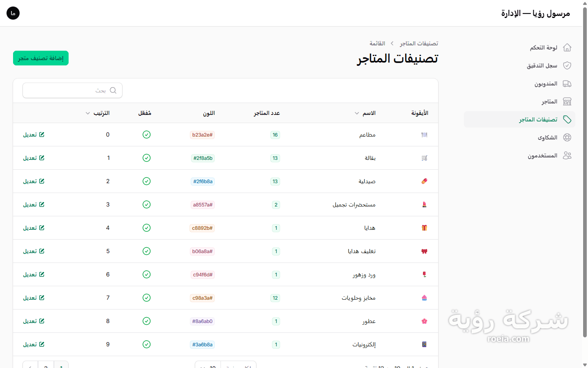The height and width of the screenshot is (368, 588).
Task: Click the cupcake icon of مخابز وحلويات
Action: tap(424, 298)
